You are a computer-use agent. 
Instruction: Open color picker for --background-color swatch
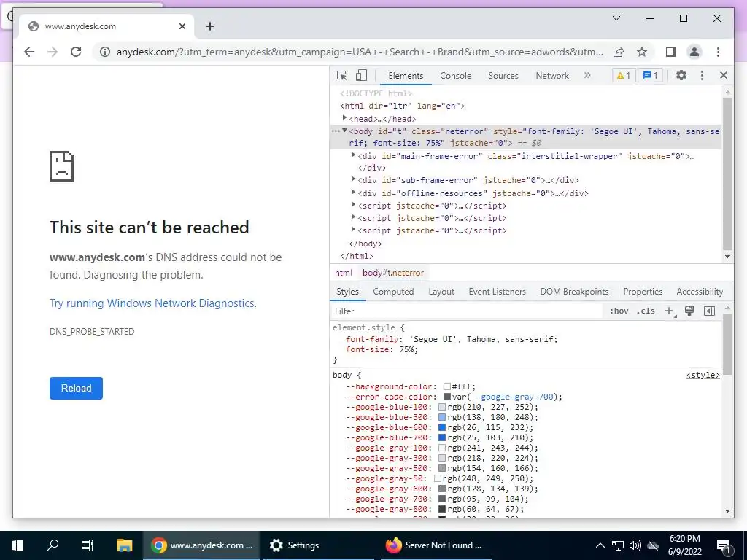[447, 386]
